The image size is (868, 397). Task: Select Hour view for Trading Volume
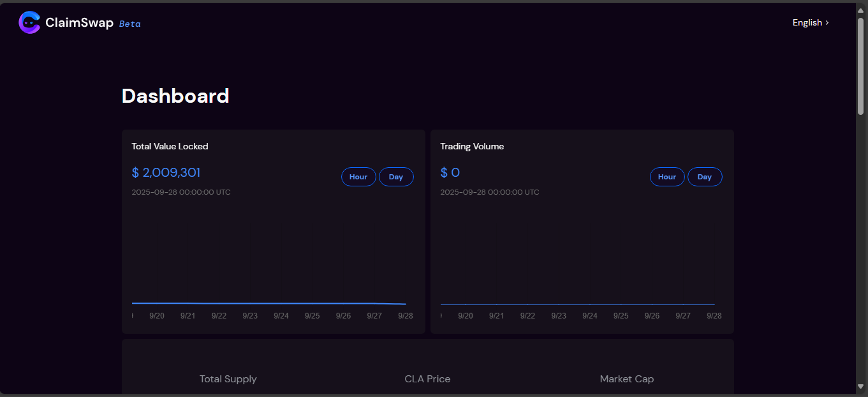pyautogui.click(x=667, y=177)
